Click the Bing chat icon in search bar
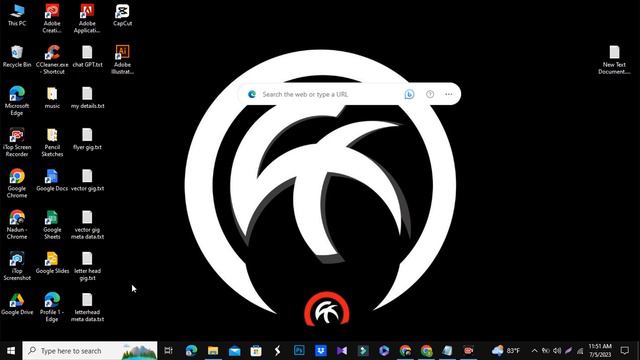The height and width of the screenshot is (360, 640). pyautogui.click(x=409, y=94)
